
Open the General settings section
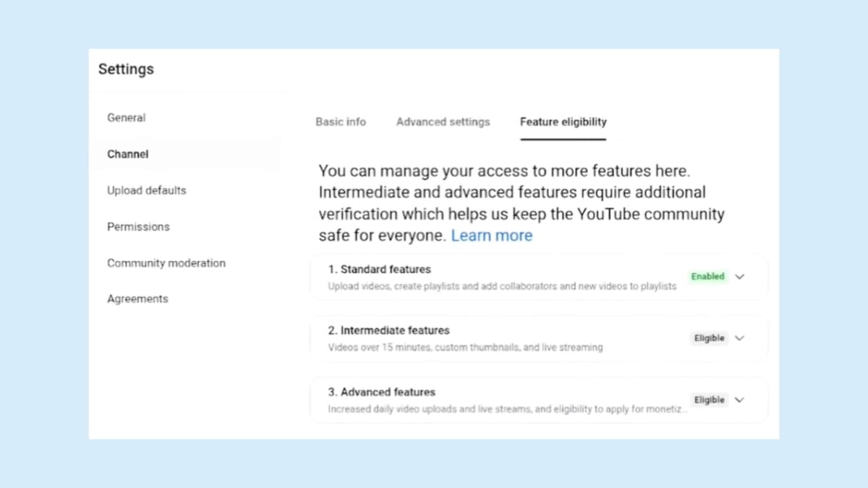coord(126,117)
